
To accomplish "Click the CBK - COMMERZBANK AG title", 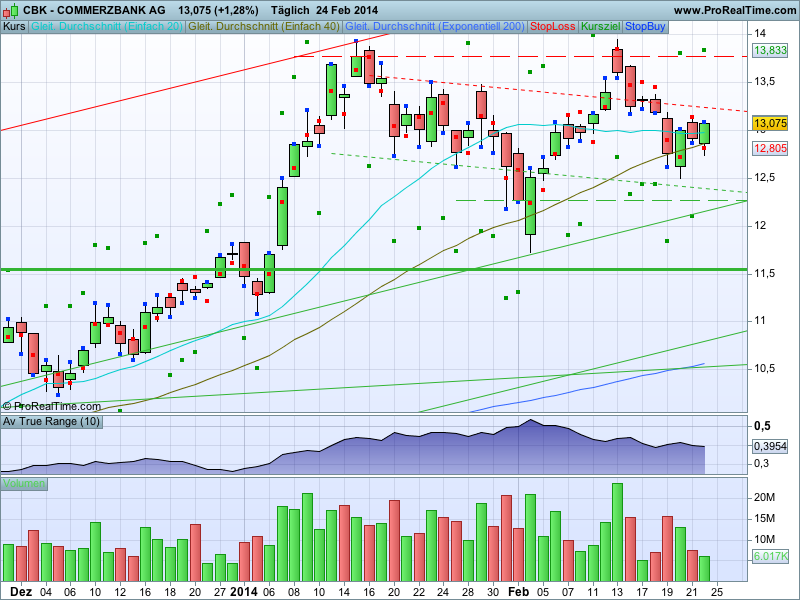I will 94,10.
